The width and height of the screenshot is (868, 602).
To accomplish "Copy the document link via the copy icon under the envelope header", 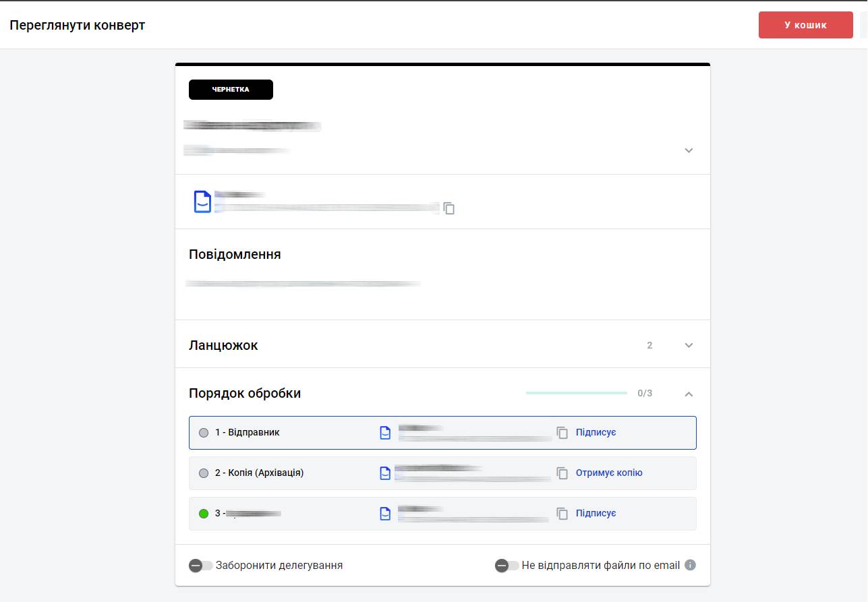I will (x=449, y=208).
